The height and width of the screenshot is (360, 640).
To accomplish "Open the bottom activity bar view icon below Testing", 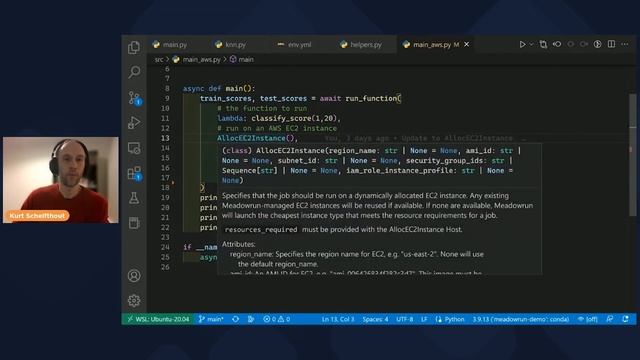I will click(x=134, y=223).
